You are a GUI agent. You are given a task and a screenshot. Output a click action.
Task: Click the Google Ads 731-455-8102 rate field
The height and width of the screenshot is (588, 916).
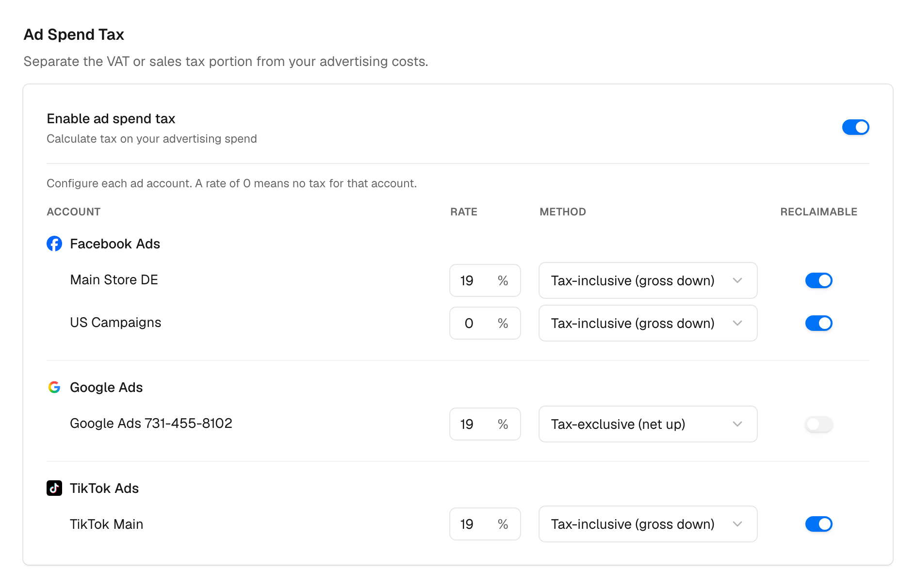[x=485, y=424]
